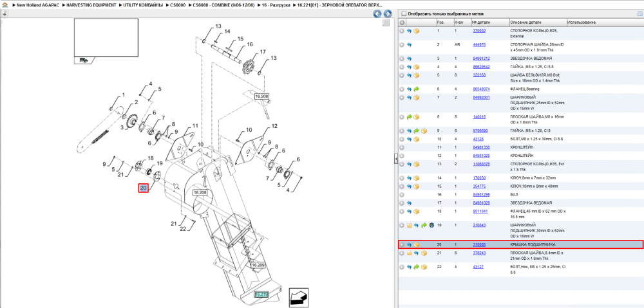
Task: Open the 'CS6000' breadcrumb
Action: [178, 5]
